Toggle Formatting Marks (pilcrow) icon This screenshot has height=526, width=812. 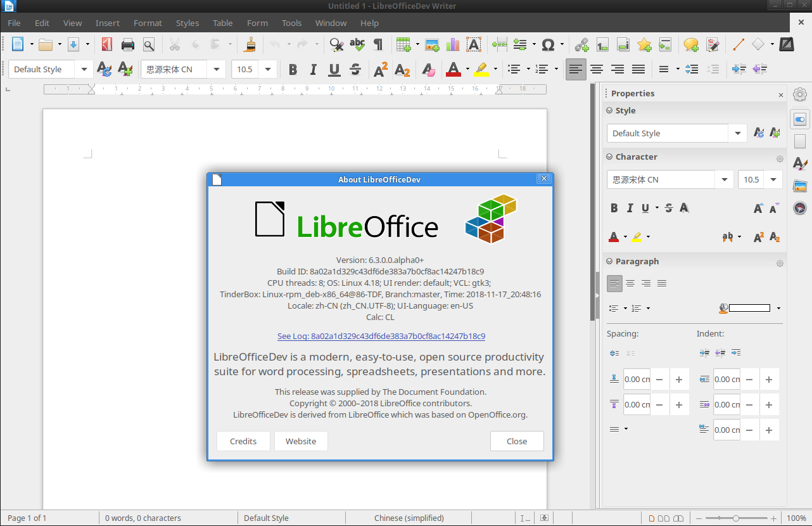point(378,44)
